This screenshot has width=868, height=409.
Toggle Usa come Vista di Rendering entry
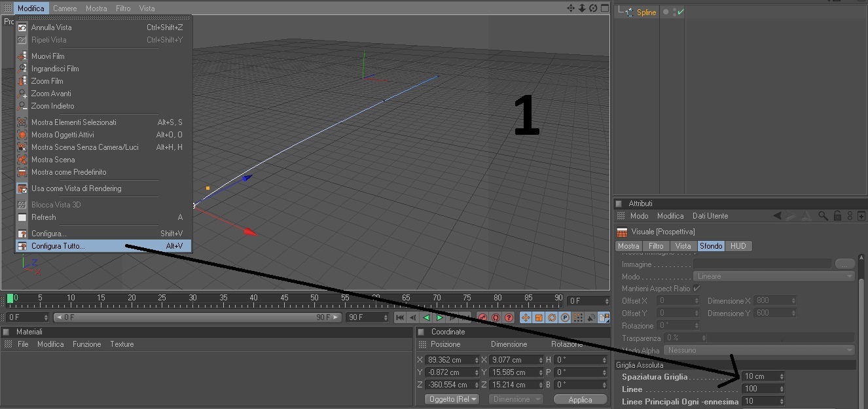[103, 188]
